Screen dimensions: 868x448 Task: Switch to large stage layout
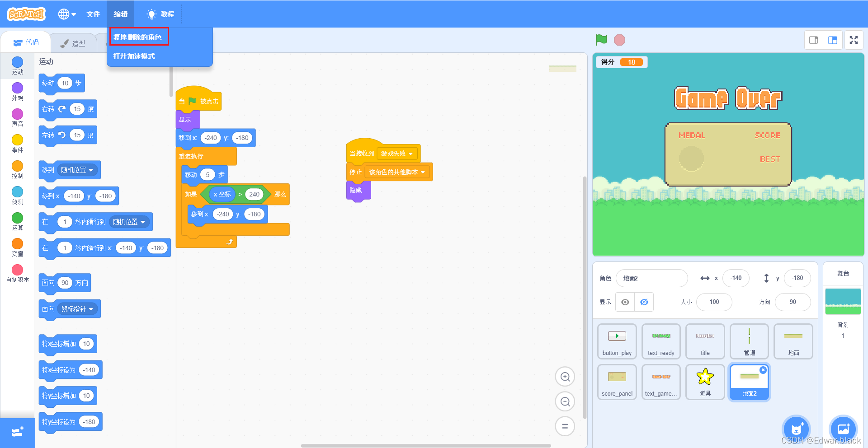[x=832, y=40]
